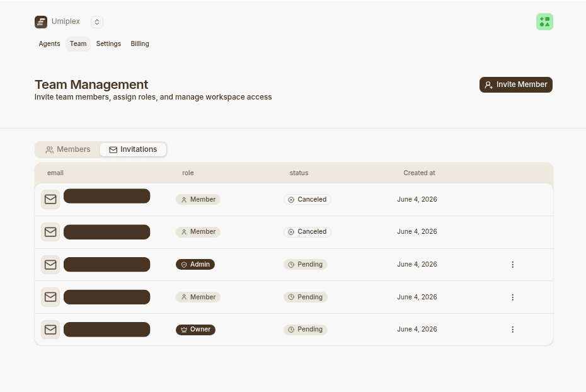The width and height of the screenshot is (586, 392).
Task: Open the three-dot menu for the Owner invitation
Action: (x=513, y=330)
